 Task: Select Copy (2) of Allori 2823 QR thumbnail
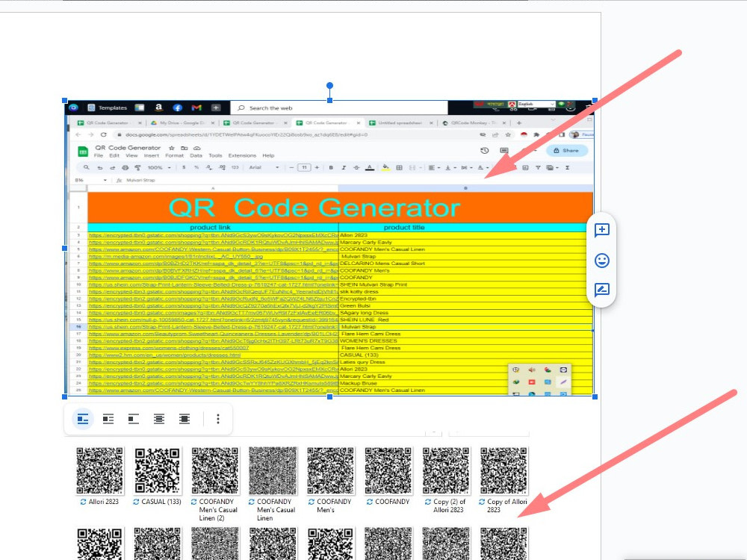[x=446, y=470]
